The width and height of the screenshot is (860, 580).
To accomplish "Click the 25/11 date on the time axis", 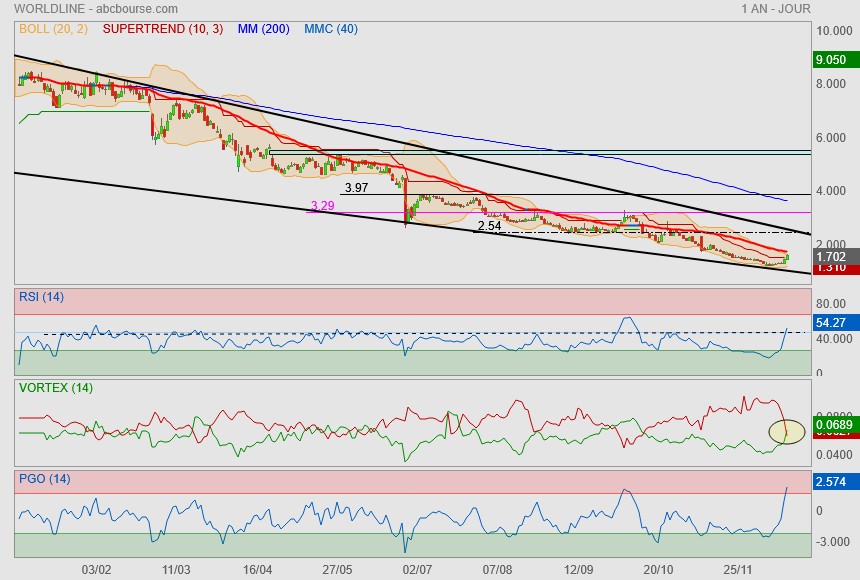I will [x=738, y=569].
